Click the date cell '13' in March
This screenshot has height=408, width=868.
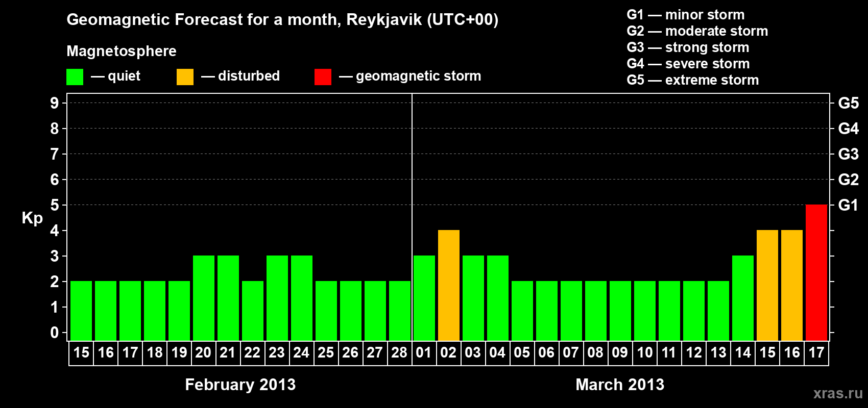[x=718, y=353]
